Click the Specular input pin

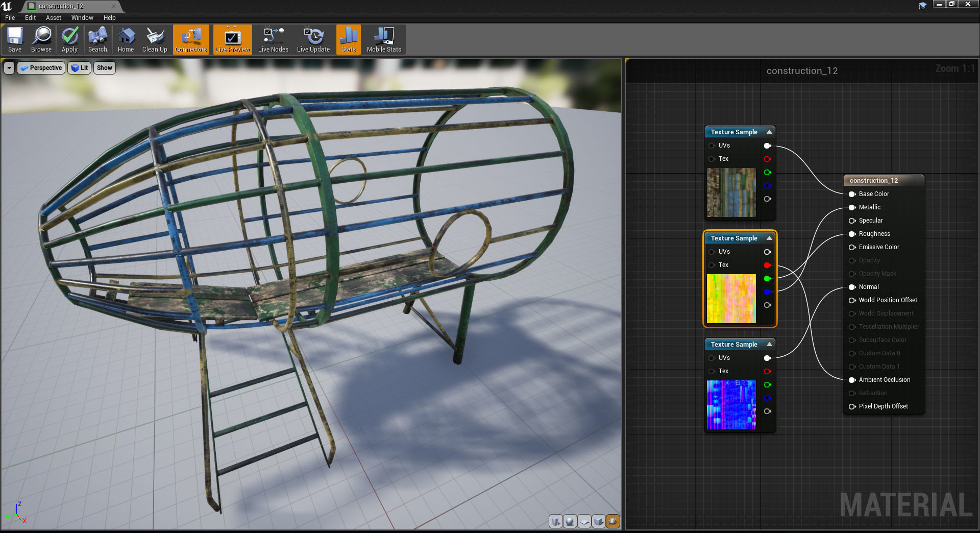(852, 221)
